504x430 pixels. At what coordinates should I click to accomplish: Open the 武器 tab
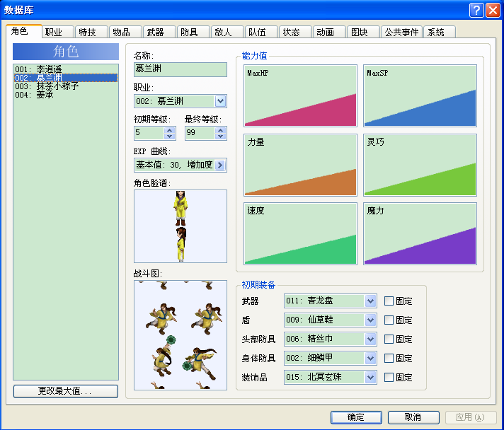point(160,32)
